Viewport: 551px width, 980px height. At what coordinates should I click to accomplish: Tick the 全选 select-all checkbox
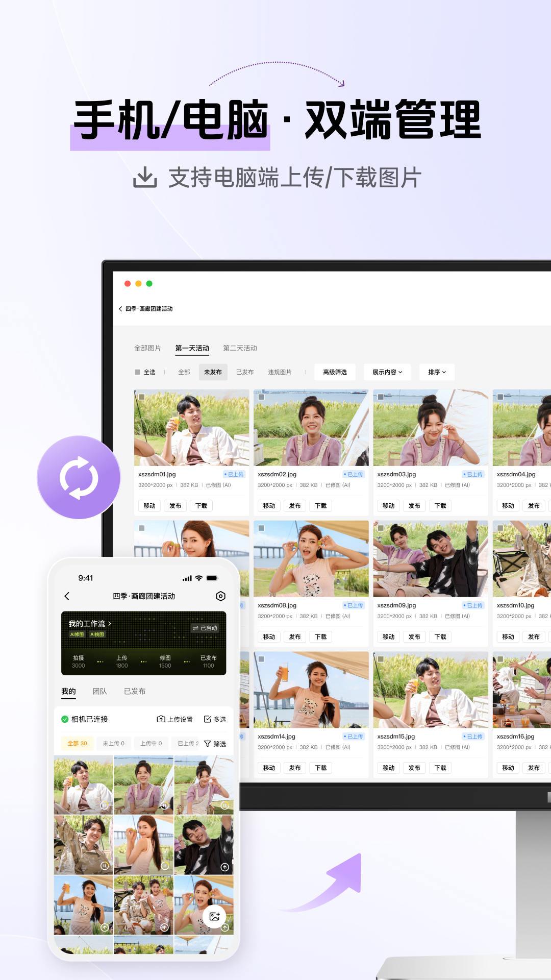coord(137,372)
